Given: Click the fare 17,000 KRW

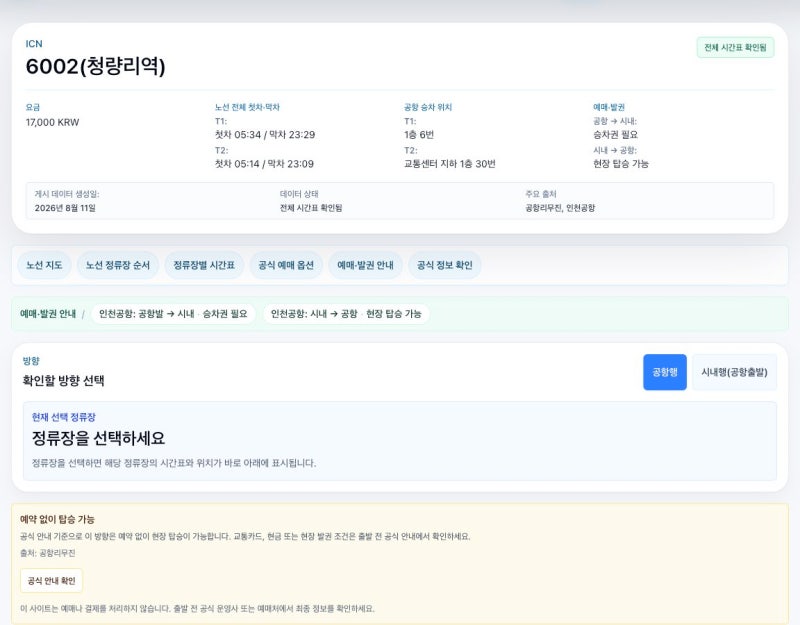Looking at the screenshot, I should point(53,122).
